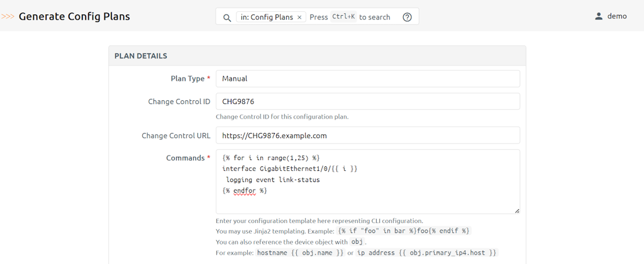Click the 'Ctrl+K' keyboard shortcut hint
Screen dimensions: 644x264
pyautogui.click(x=343, y=17)
